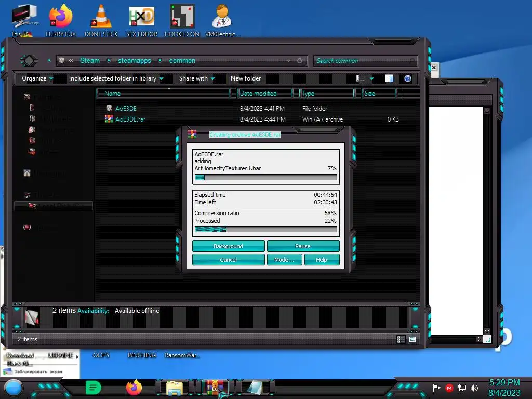532x399 pixels.
Task: Sort by Size column header
Action: coord(379,94)
